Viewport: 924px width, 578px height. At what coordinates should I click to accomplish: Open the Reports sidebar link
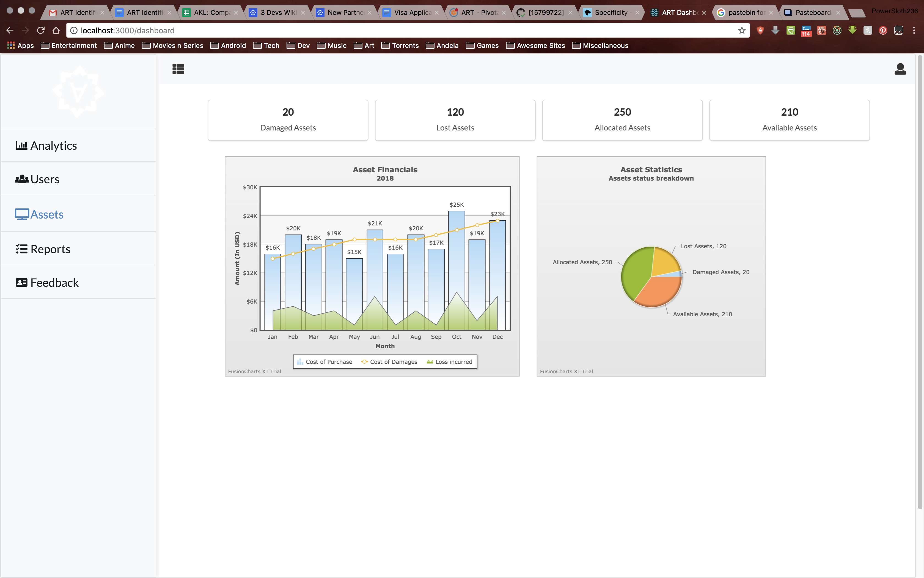[78, 249]
